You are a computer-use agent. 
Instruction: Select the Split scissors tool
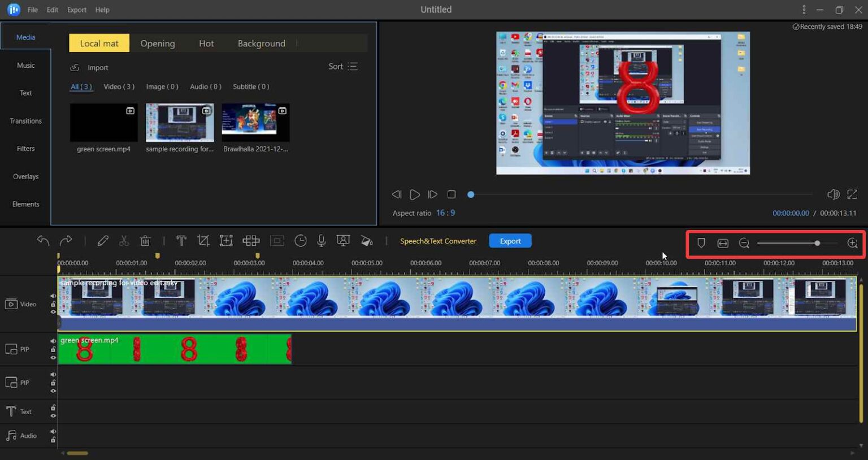pyautogui.click(x=124, y=241)
